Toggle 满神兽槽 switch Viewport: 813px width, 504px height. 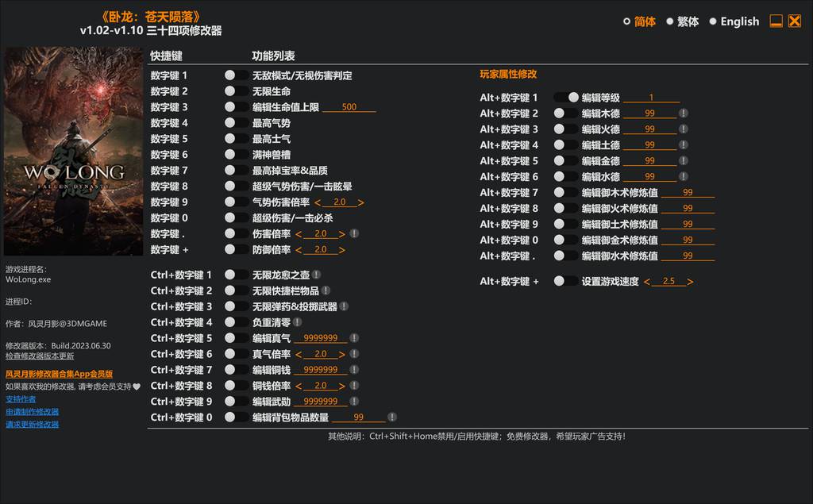tap(236, 155)
